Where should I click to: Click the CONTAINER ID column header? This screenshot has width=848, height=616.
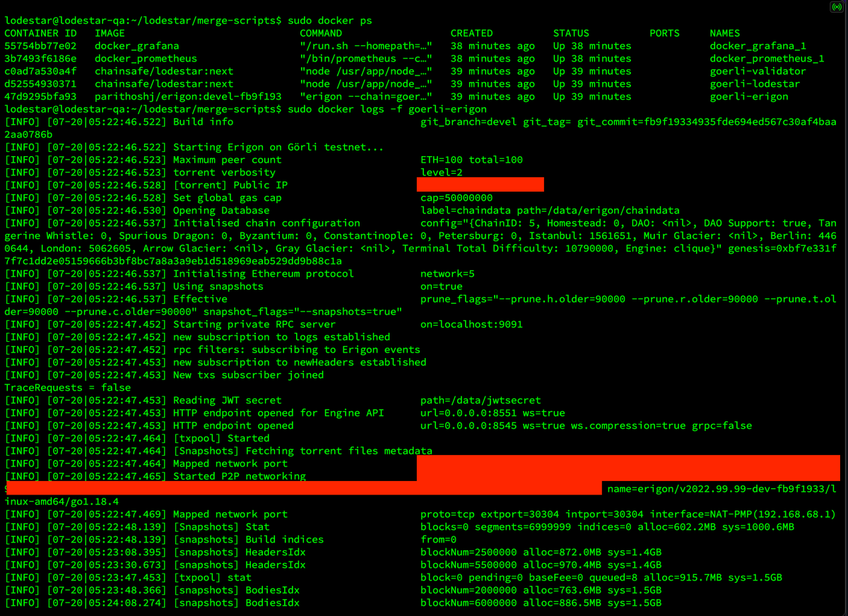(x=41, y=33)
